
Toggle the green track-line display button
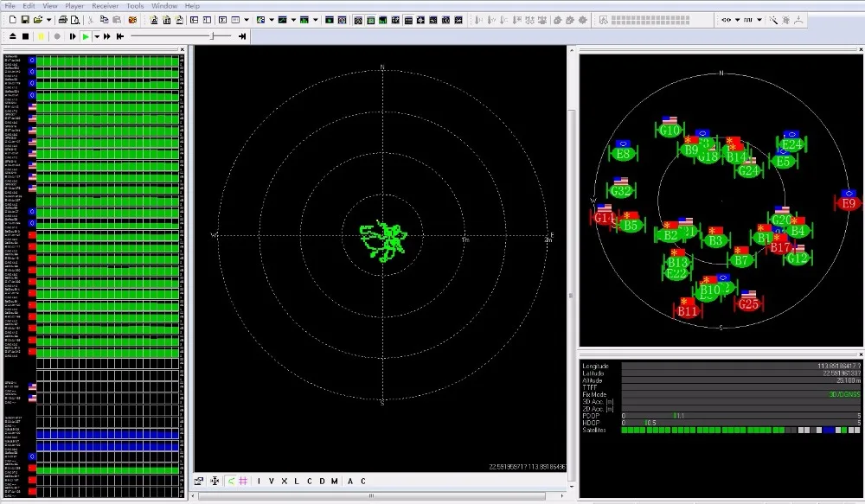coord(230,482)
